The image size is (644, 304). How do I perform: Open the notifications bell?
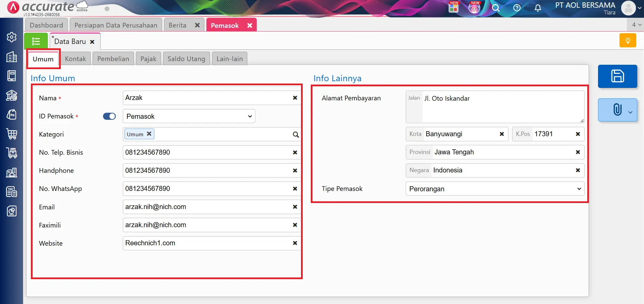pyautogui.click(x=538, y=8)
